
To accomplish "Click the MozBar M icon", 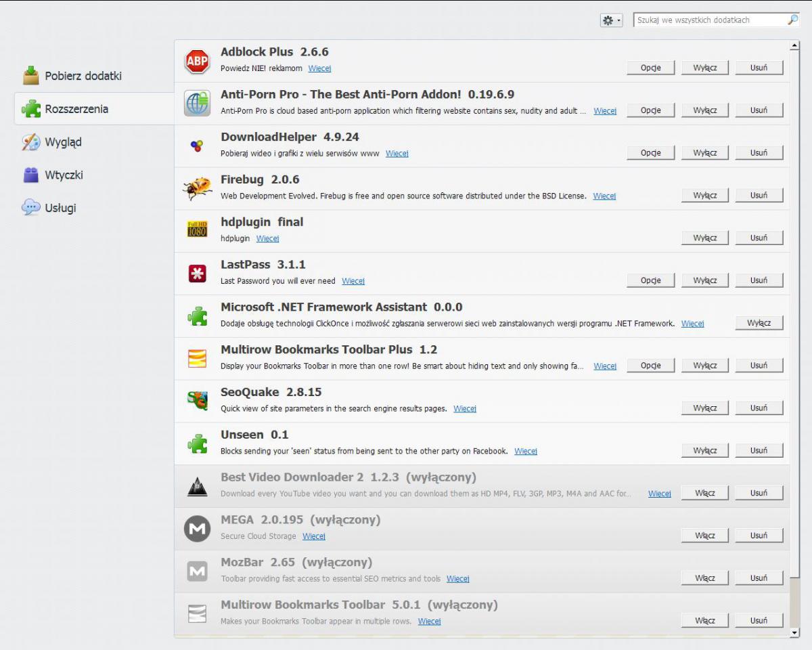I will coord(197,571).
